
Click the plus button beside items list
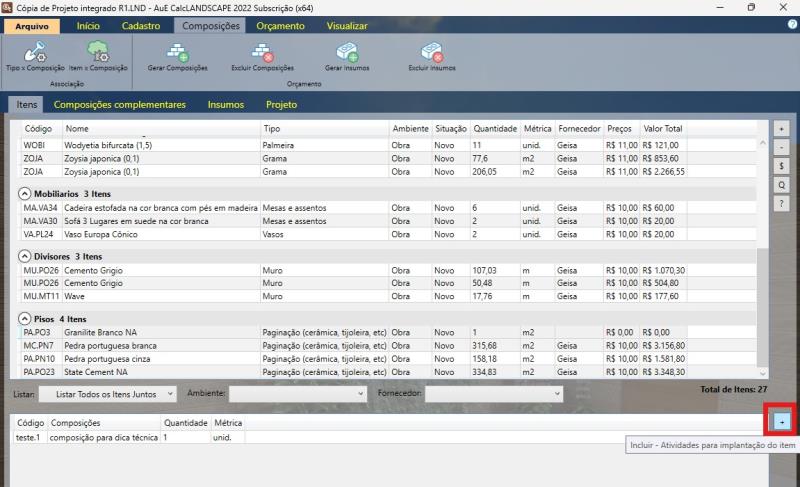(781, 129)
